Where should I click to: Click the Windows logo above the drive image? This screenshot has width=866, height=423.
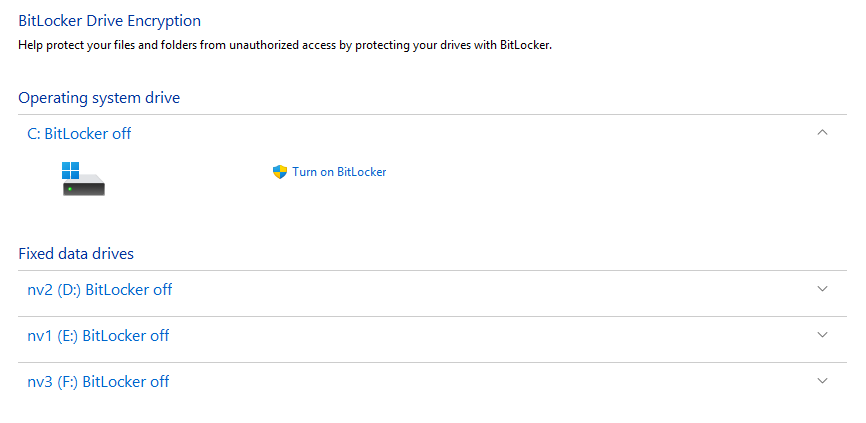click(70, 168)
